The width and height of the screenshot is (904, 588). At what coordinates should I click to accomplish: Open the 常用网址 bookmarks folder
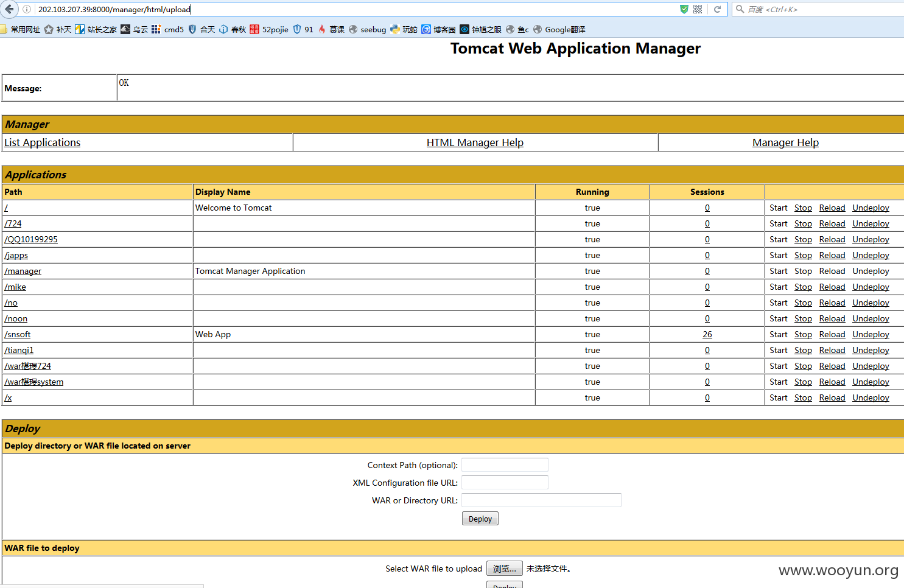20,29
